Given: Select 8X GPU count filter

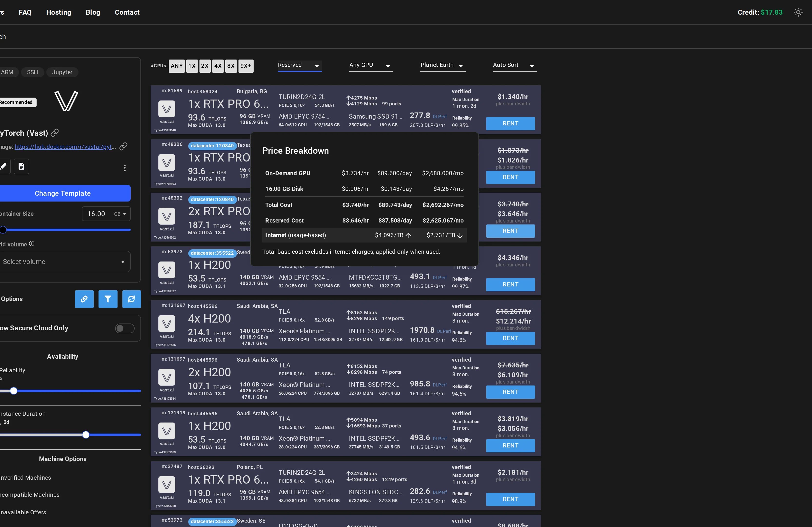Looking at the screenshot, I should pyautogui.click(x=231, y=66).
